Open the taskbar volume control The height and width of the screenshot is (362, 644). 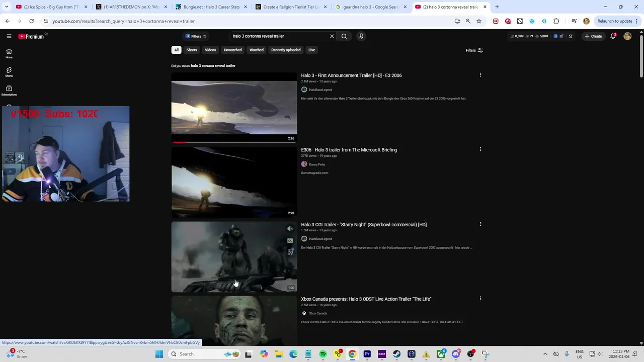pyautogui.click(x=599, y=354)
